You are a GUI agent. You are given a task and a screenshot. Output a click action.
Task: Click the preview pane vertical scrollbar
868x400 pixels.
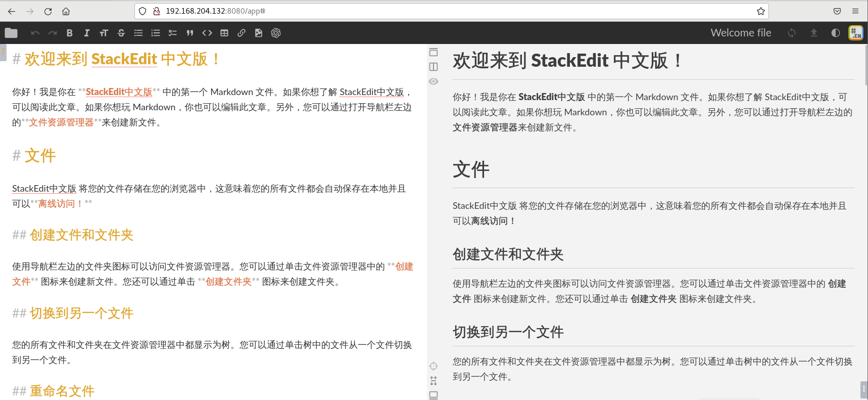[x=866, y=65]
